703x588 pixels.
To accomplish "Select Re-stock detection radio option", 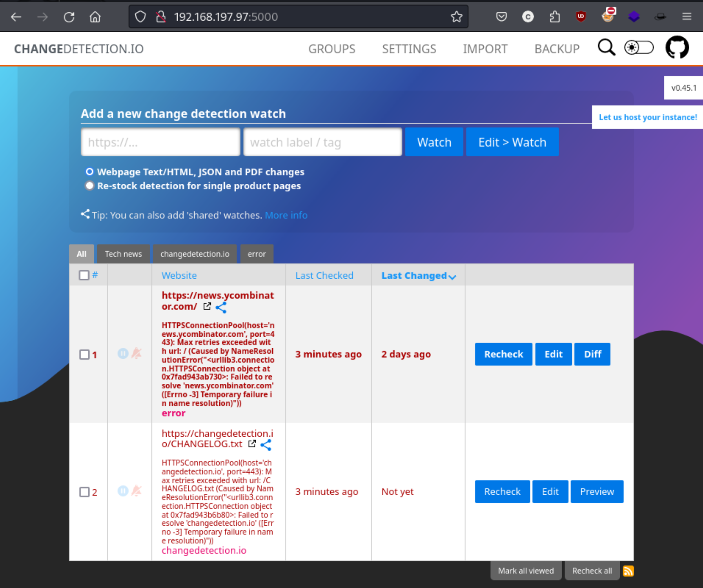I will 90,185.
